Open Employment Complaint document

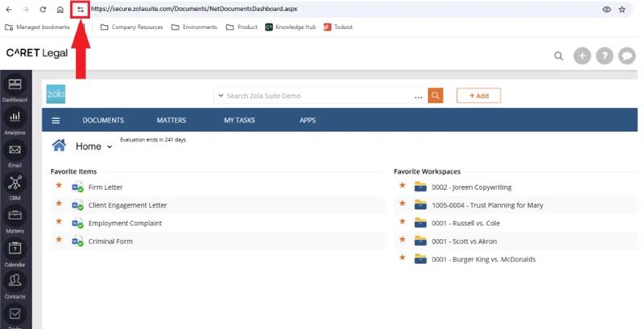tap(126, 224)
